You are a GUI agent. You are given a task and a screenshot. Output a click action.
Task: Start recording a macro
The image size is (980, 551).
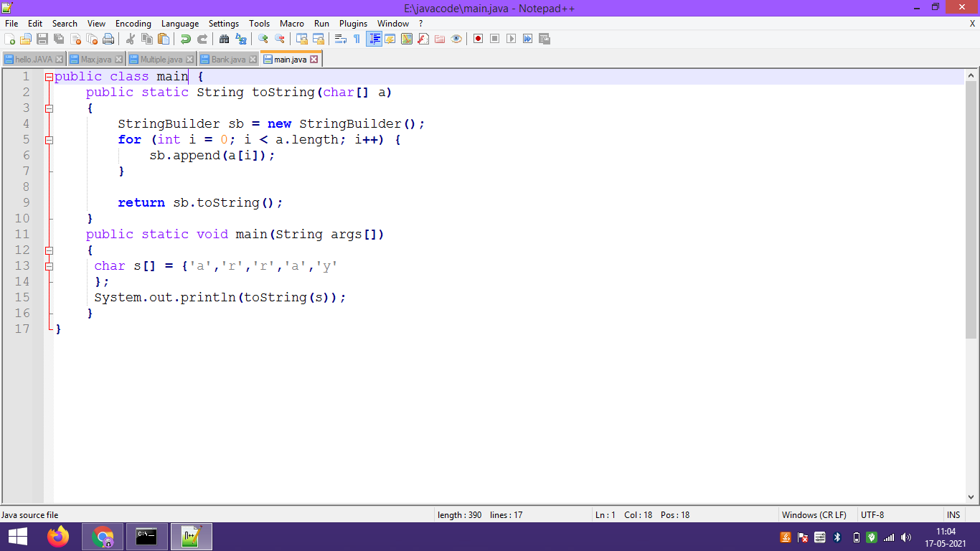pyautogui.click(x=477, y=39)
